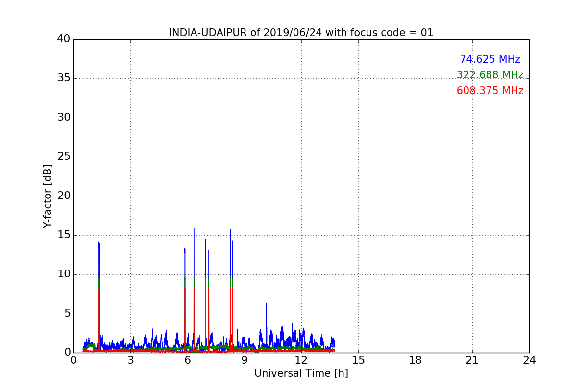Click the y-axis tick label 25
Screen dimensions: 588x392
[64, 157]
